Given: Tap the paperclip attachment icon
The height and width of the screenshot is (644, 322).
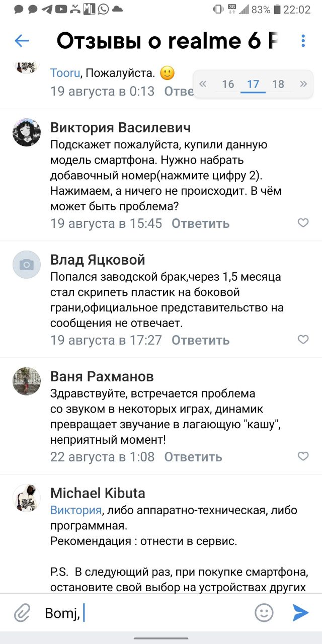Looking at the screenshot, I should [x=22, y=613].
